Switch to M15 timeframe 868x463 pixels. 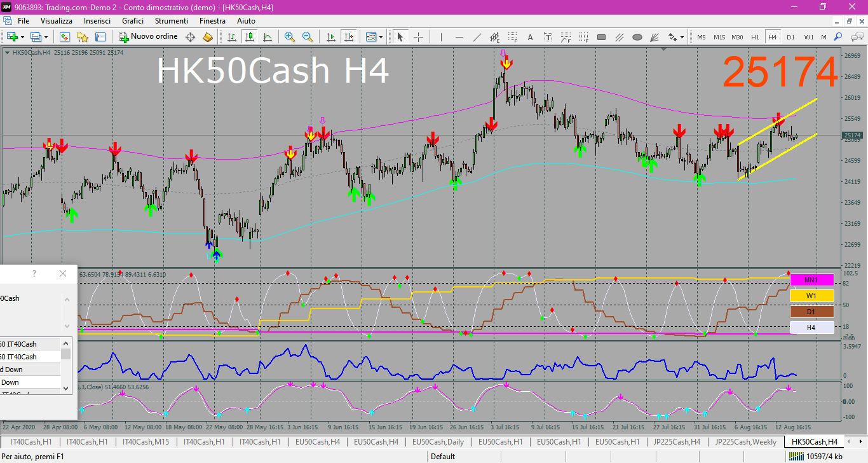719,37
